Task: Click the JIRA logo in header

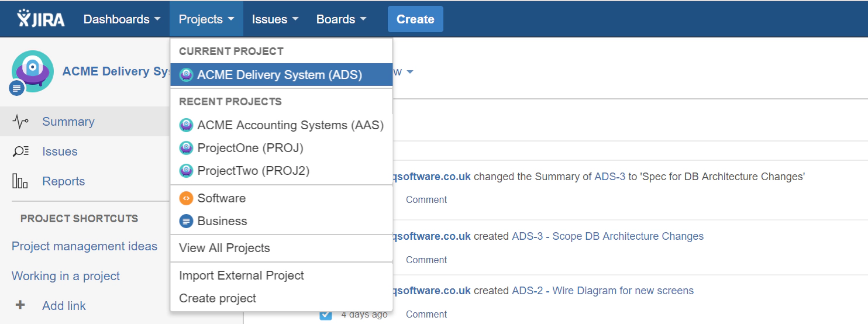Action: pos(41,19)
